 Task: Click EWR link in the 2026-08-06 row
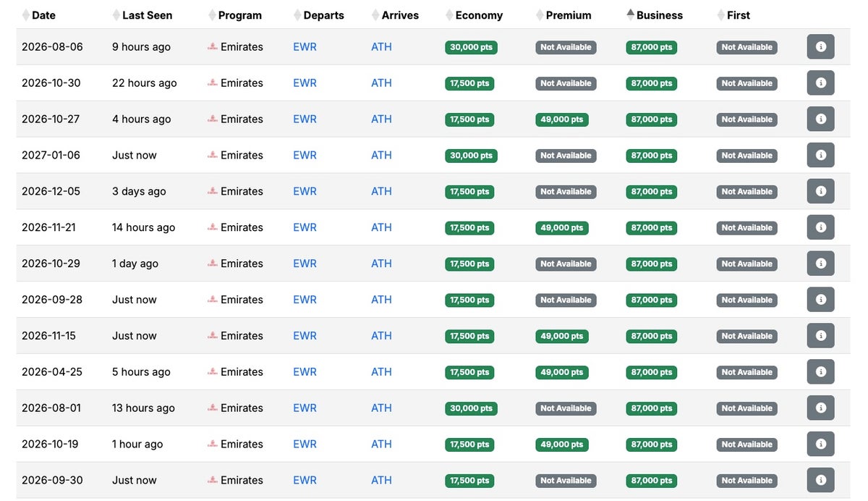(x=305, y=47)
